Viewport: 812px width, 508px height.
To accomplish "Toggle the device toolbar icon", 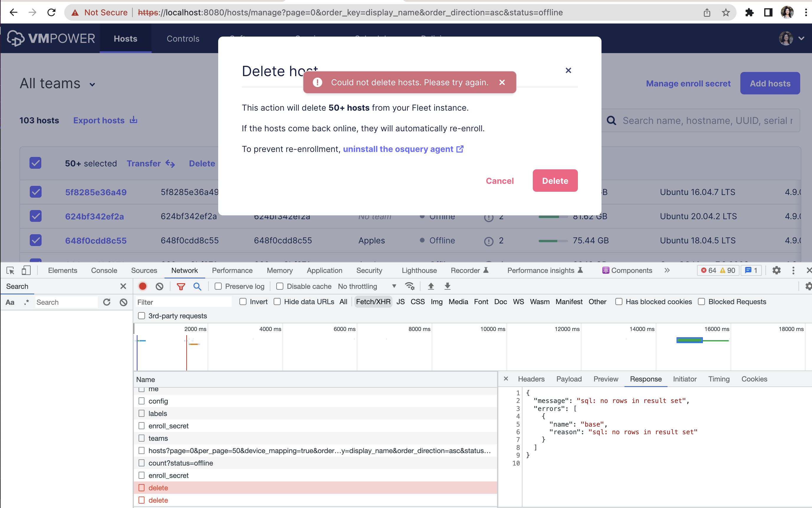I will pos(26,271).
